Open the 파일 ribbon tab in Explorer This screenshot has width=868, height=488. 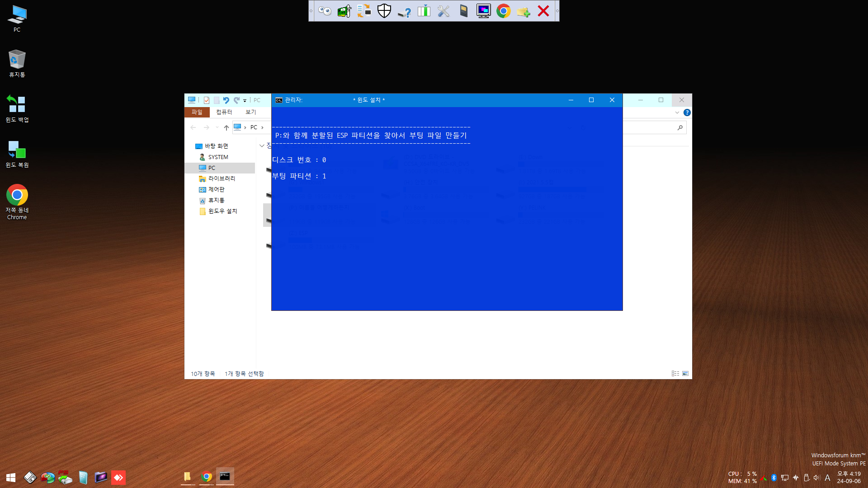pos(197,112)
